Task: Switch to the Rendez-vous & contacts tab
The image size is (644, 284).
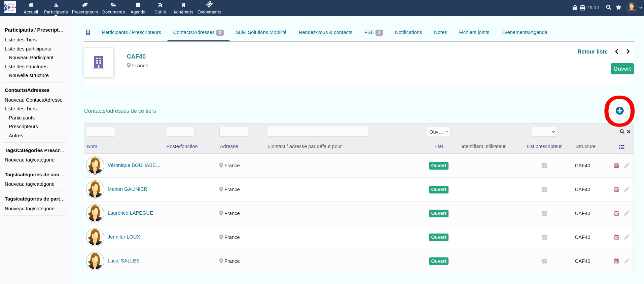Action: [325, 32]
